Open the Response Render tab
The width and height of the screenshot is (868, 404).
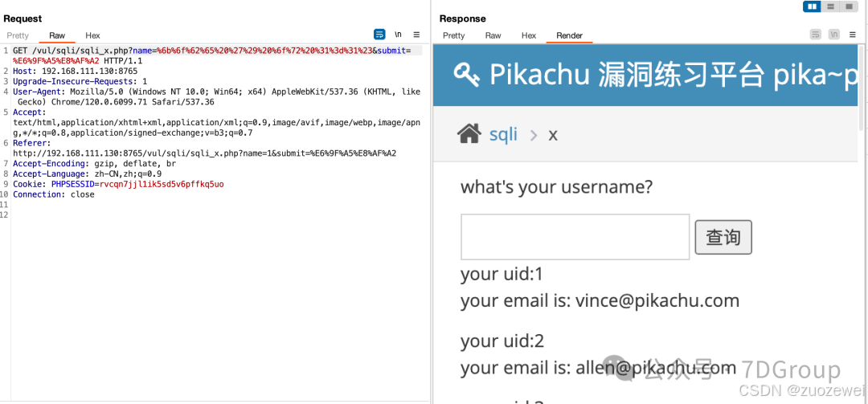pyautogui.click(x=570, y=35)
